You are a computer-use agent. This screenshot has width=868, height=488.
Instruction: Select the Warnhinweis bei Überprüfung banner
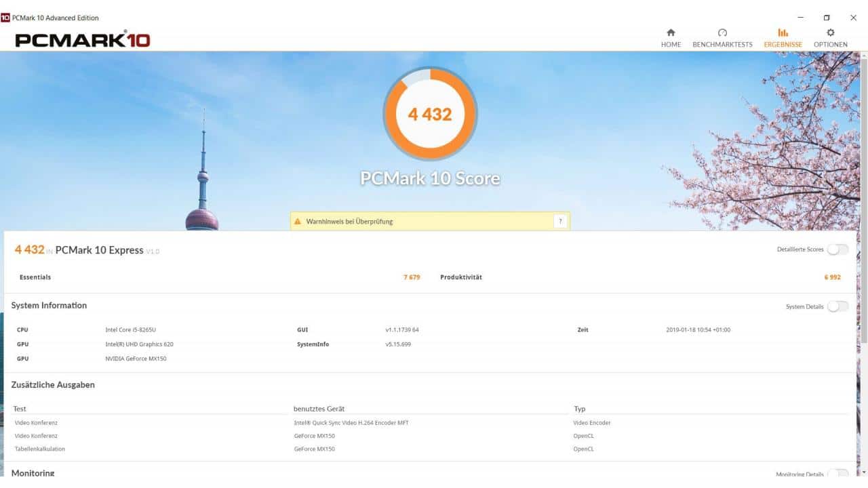(x=429, y=220)
